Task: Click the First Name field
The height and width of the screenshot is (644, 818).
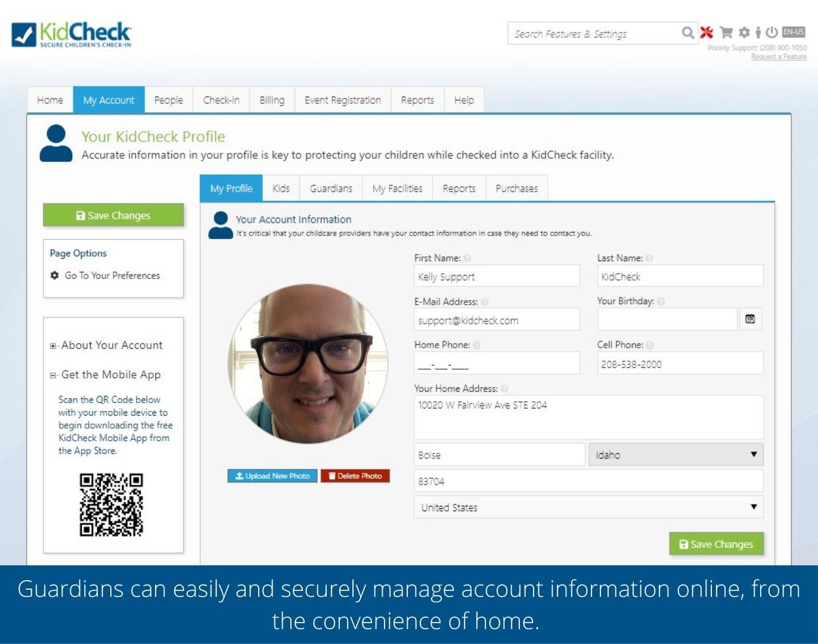Action: click(497, 276)
